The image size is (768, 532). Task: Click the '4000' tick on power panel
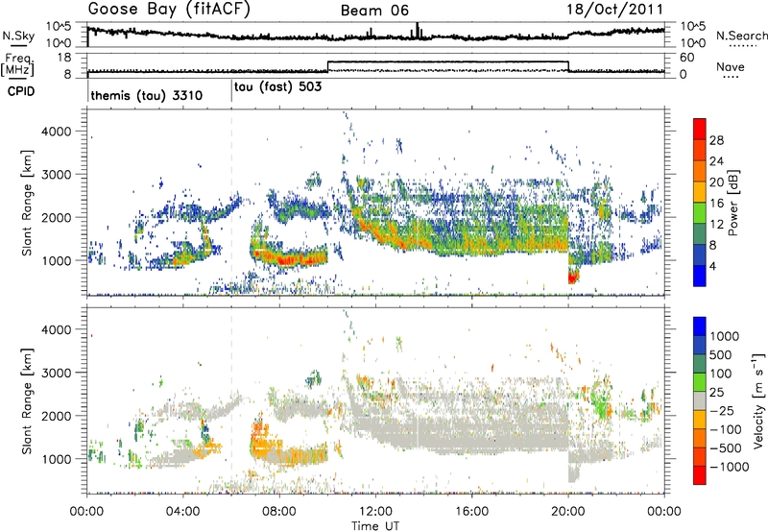(56, 132)
